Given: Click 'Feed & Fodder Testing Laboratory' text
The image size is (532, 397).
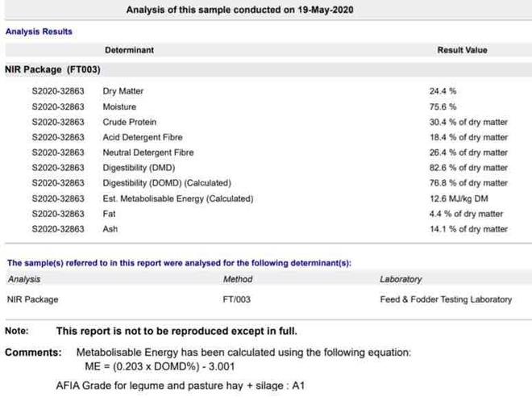Looking at the screenshot, I should click(x=445, y=299).
